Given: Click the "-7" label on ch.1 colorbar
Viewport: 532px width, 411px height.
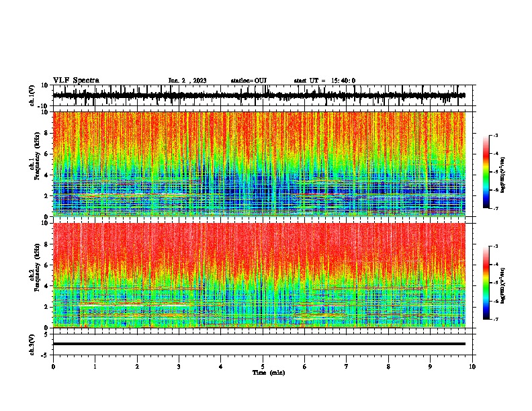Looking at the screenshot, I should tap(495, 208).
